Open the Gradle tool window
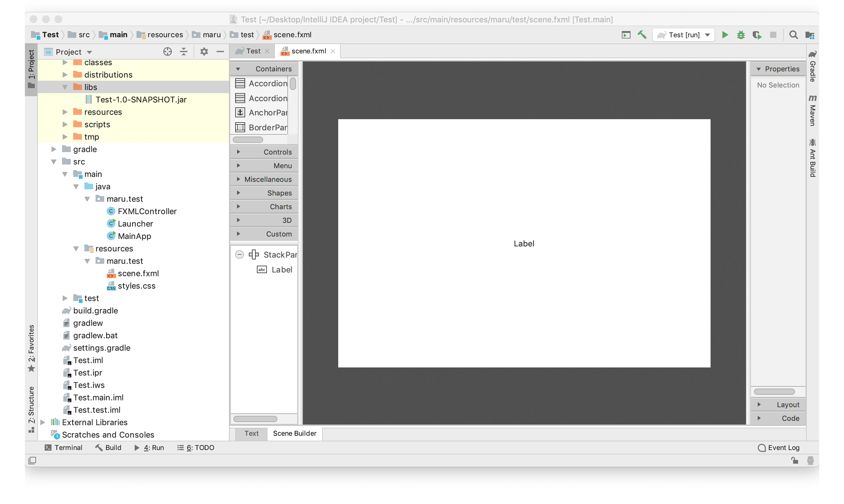Screen dimensions: 844x504 point(813,66)
